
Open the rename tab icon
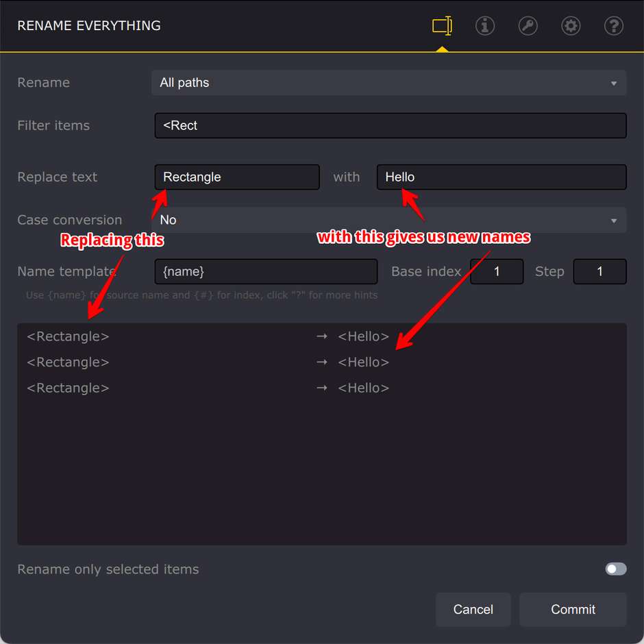(x=442, y=26)
